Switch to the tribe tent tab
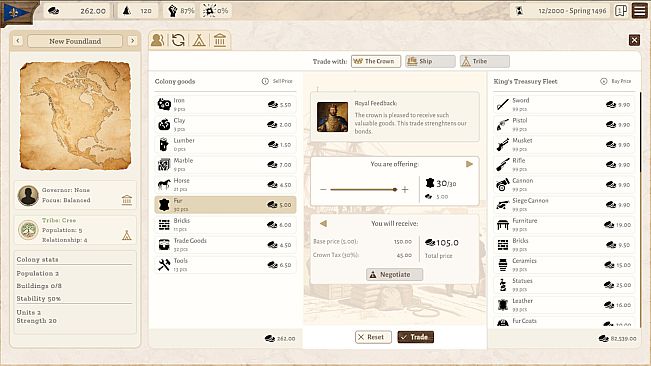Viewport: 651px width, 366px height. [199, 40]
